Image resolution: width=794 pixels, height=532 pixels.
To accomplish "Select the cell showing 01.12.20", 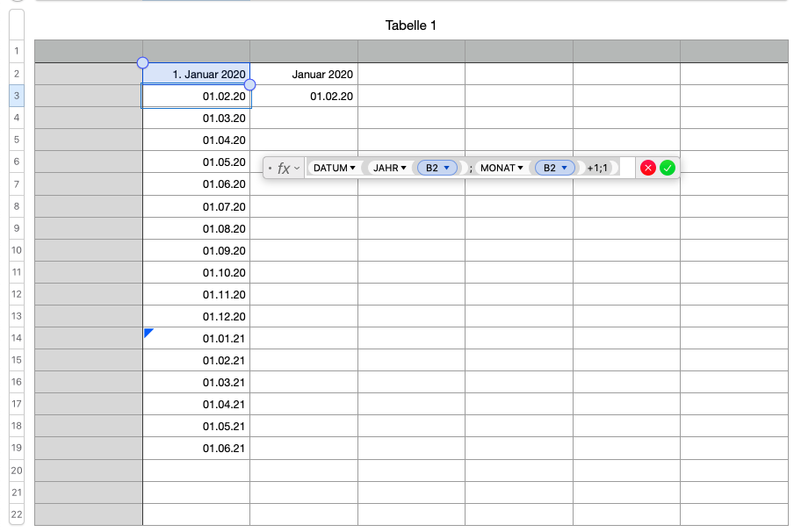I will [x=197, y=316].
